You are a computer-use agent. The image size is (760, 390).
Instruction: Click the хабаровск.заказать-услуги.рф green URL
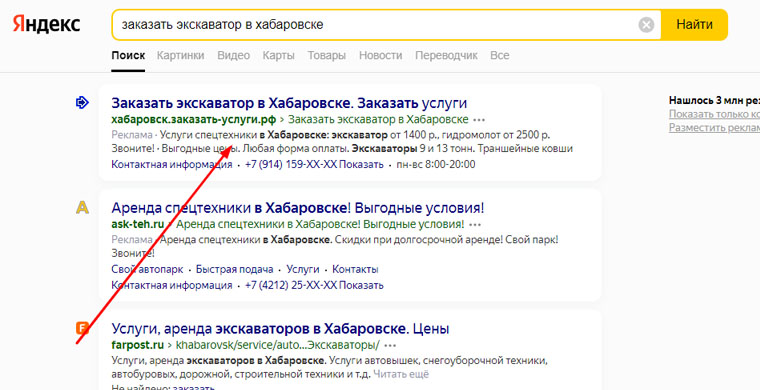(193, 119)
